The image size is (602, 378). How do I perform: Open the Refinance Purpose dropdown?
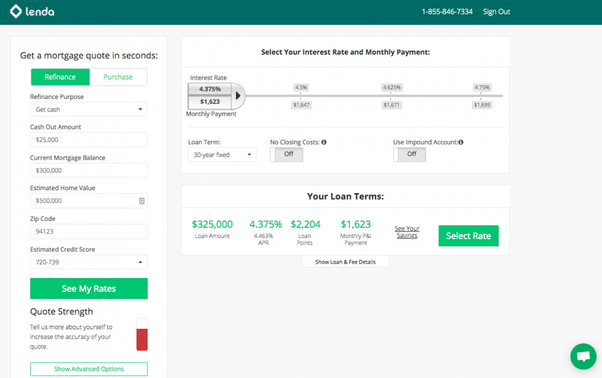click(x=89, y=109)
